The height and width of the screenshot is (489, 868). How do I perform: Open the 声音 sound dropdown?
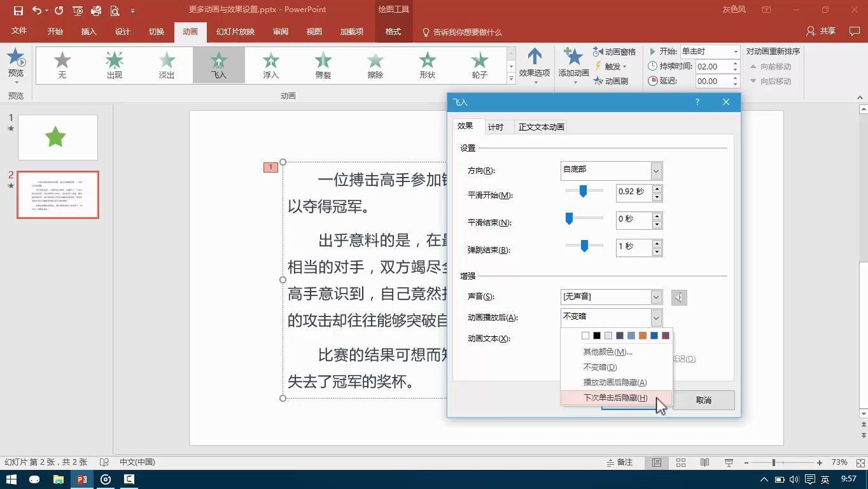(655, 297)
